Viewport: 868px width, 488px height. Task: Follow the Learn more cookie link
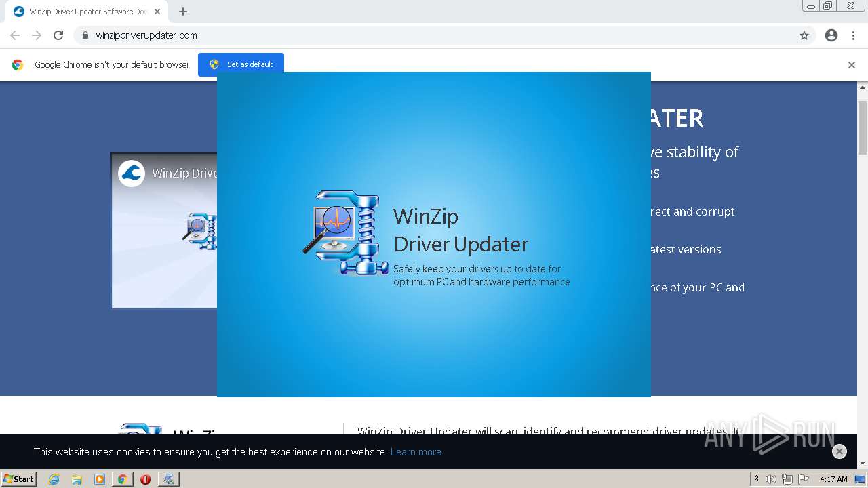tap(416, 452)
